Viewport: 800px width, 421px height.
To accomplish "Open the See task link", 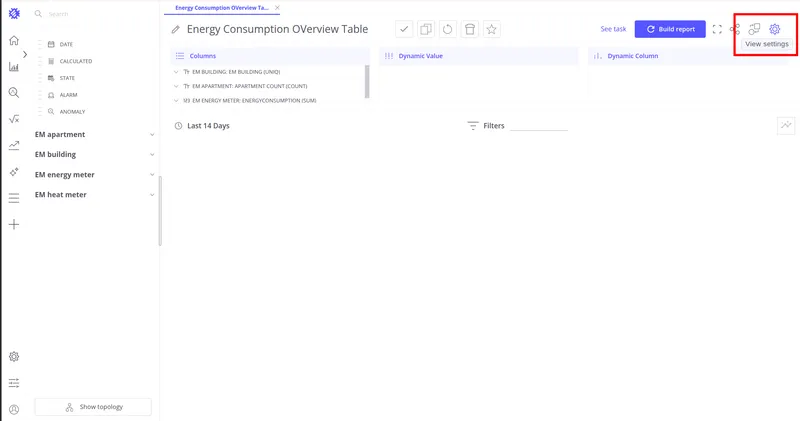I will point(613,29).
